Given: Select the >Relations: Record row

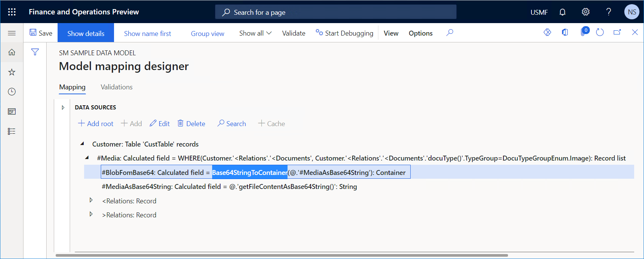Looking at the screenshot, I should 129,215.
